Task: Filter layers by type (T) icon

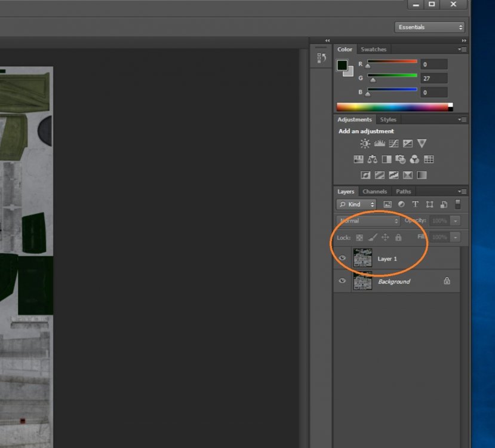Action: pyautogui.click(x=415, y=204)
